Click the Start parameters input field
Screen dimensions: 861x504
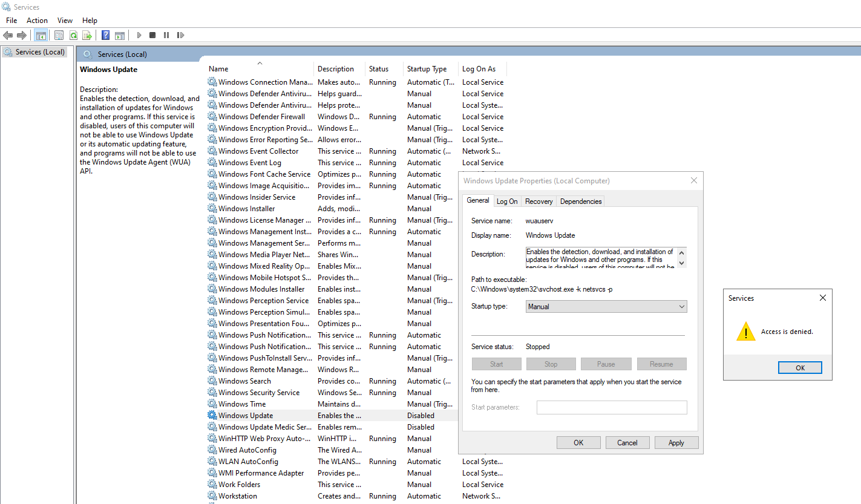(x=612, y=407)
